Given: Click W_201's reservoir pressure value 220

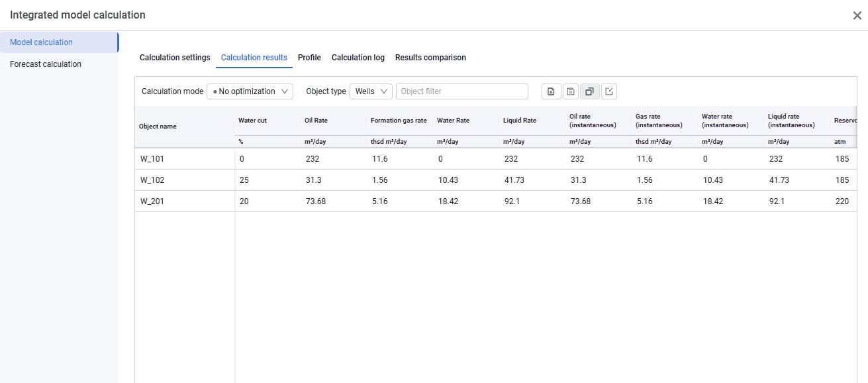Looking at the screenshot, I should pyautogui.click(x=842, y=201).
